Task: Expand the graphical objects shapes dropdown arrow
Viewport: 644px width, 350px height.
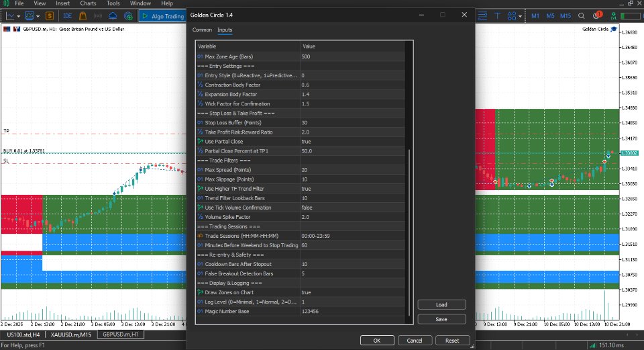Action: (x=521, y=15)
